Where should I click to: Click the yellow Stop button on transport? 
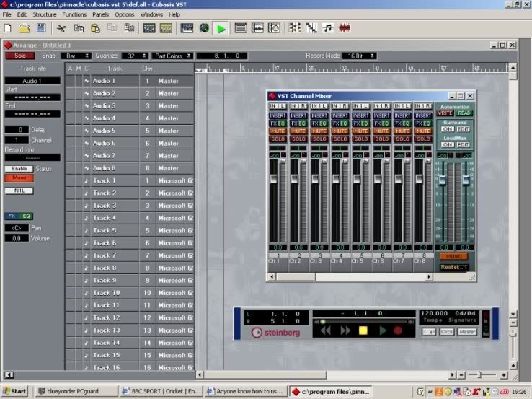(363, 330)
